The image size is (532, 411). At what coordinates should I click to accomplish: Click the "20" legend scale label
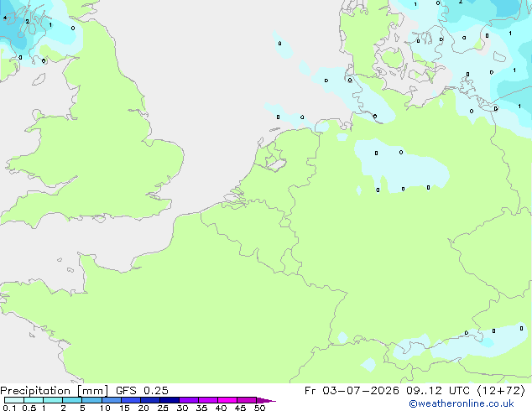(143, 408)
